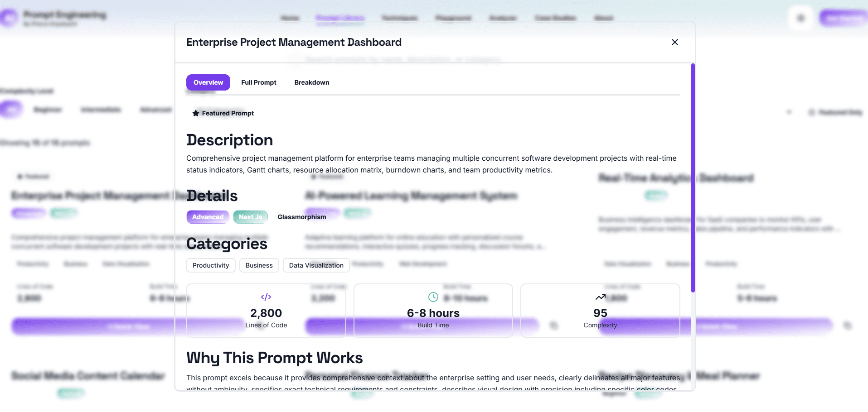Screen dimensions: 868x412
Task: Select the Beginner complexity level filter
Action: [47, 110]
